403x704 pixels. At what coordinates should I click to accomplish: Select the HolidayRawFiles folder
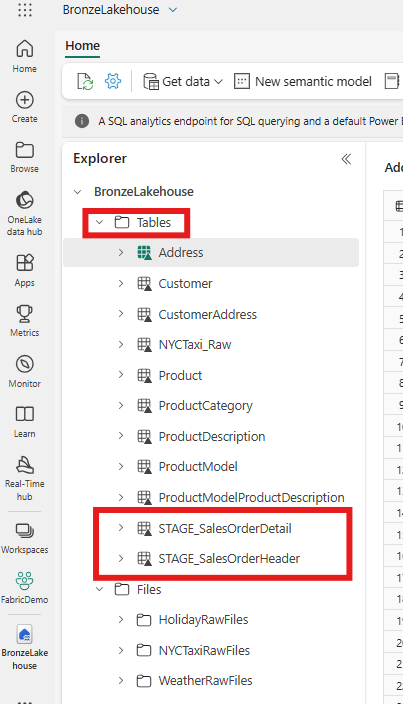[203, 620]
